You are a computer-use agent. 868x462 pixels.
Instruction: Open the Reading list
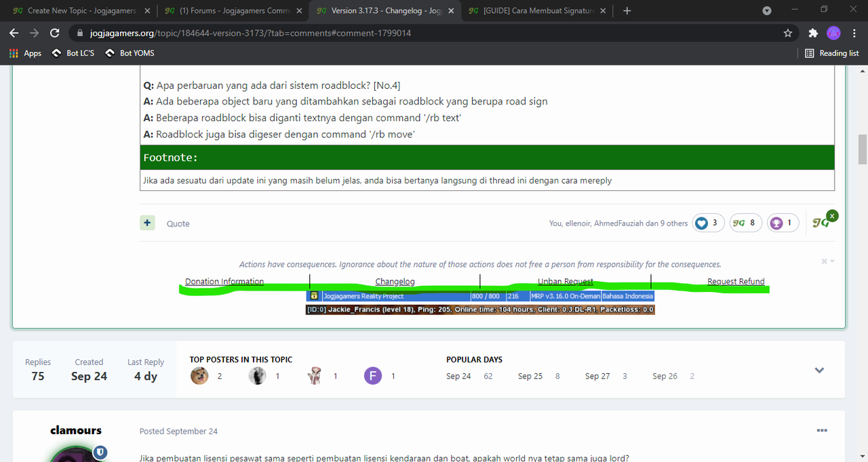click(831, 53)
